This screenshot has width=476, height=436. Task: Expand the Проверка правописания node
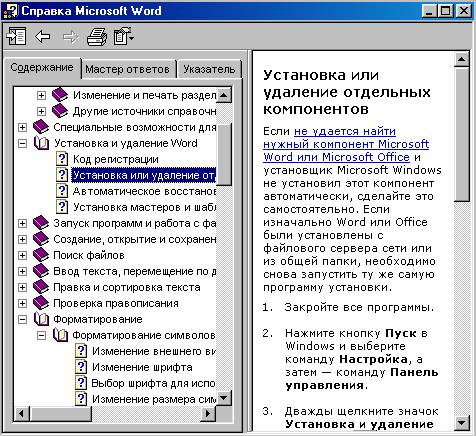[22, 303]
